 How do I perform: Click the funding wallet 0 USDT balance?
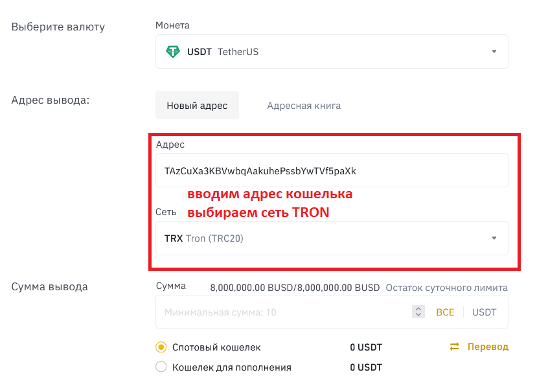[x=366, y=367]
